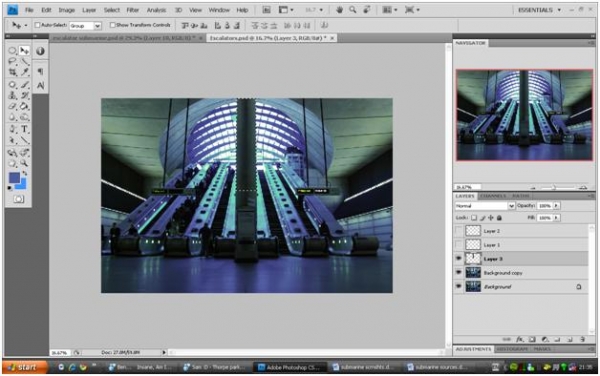Select the Eraser tool
This screenshot has height=376, width=600.
coord(12,106)
